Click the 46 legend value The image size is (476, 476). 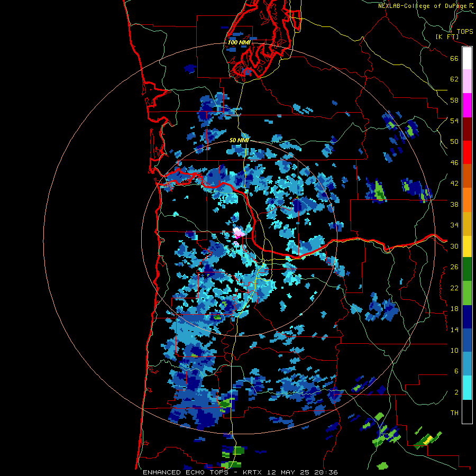point(454,163)
